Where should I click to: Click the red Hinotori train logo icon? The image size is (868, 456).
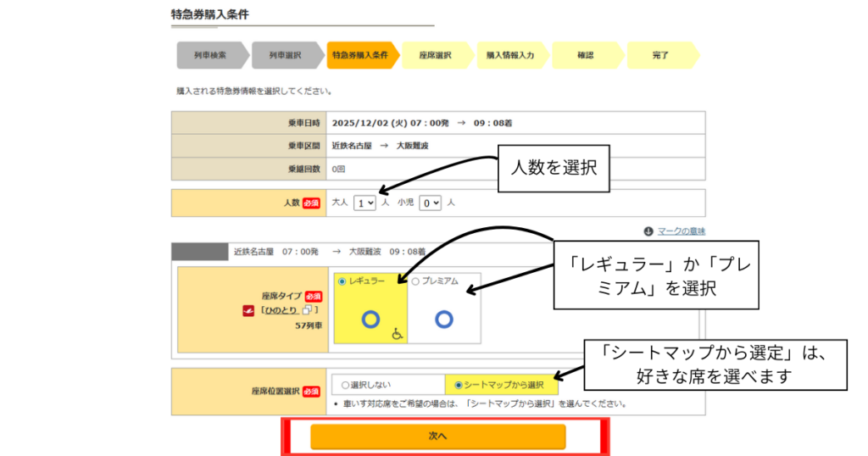[250, 310]
